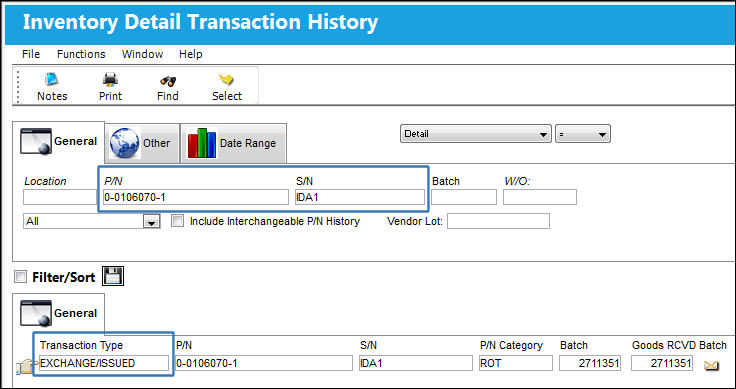Viewport: 736px width, 389px height.
Task: Click the Inventory Detail Transaction History title
Action: point(200,22)
